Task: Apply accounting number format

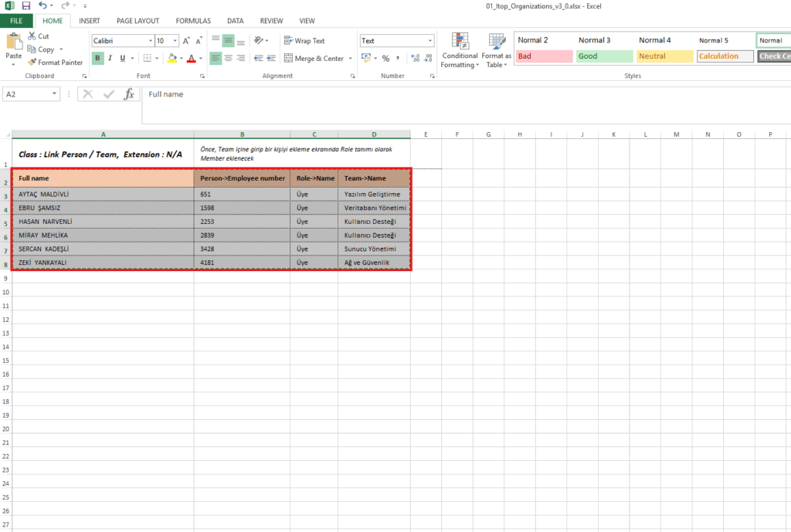Action: tap(366, 58)
